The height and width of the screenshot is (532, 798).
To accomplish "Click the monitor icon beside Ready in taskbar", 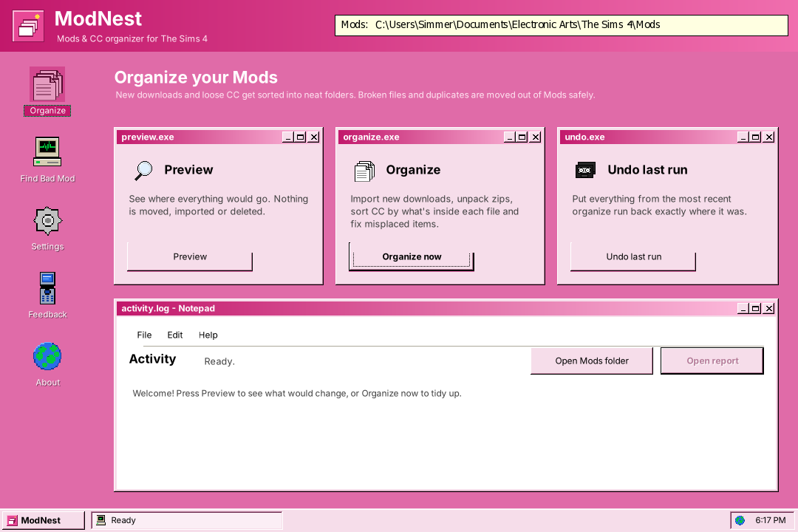I will [100, 519].
